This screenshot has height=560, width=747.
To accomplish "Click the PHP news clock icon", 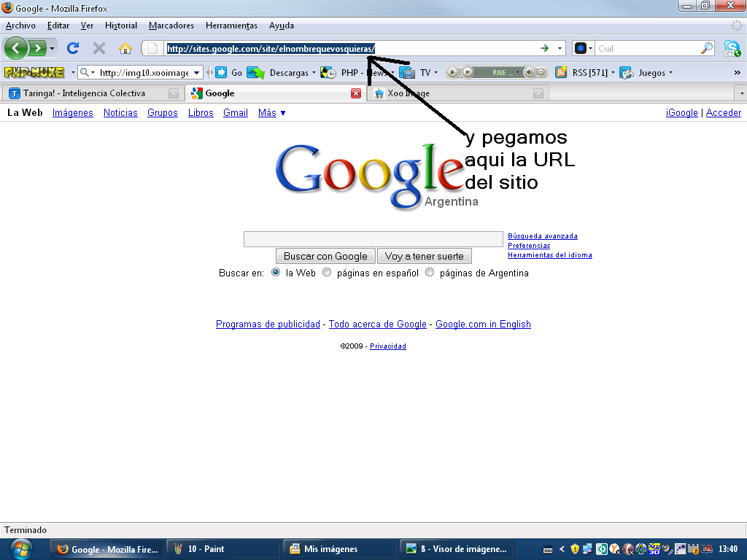I will click(328, 72).
